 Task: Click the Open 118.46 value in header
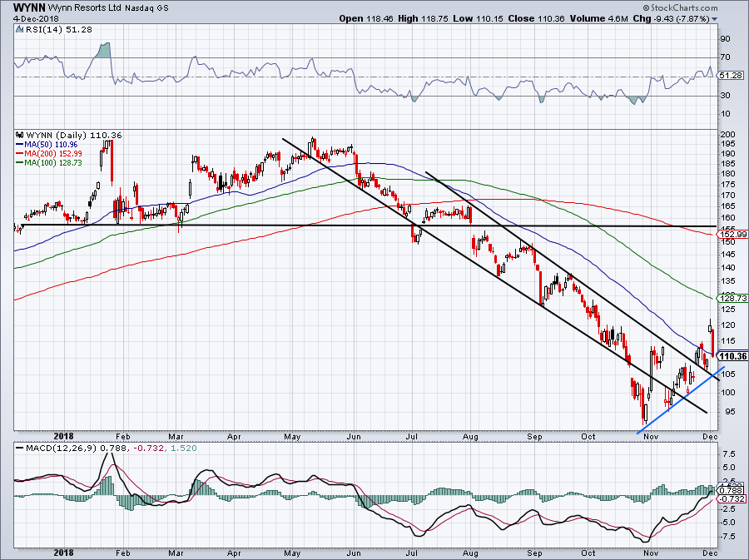366,18
